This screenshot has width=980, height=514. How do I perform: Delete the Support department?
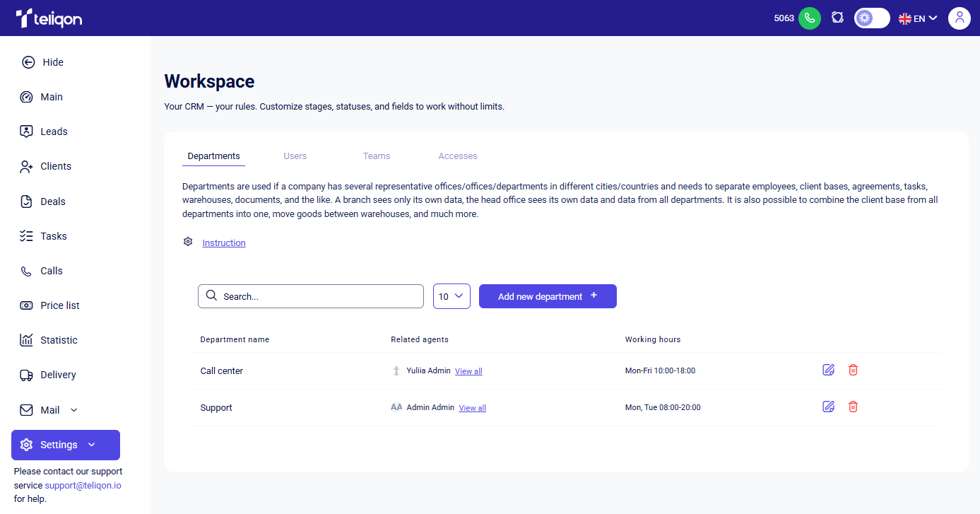click(853, 407)
